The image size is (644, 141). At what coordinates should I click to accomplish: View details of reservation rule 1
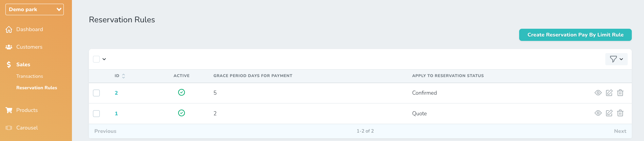[598, 113]
